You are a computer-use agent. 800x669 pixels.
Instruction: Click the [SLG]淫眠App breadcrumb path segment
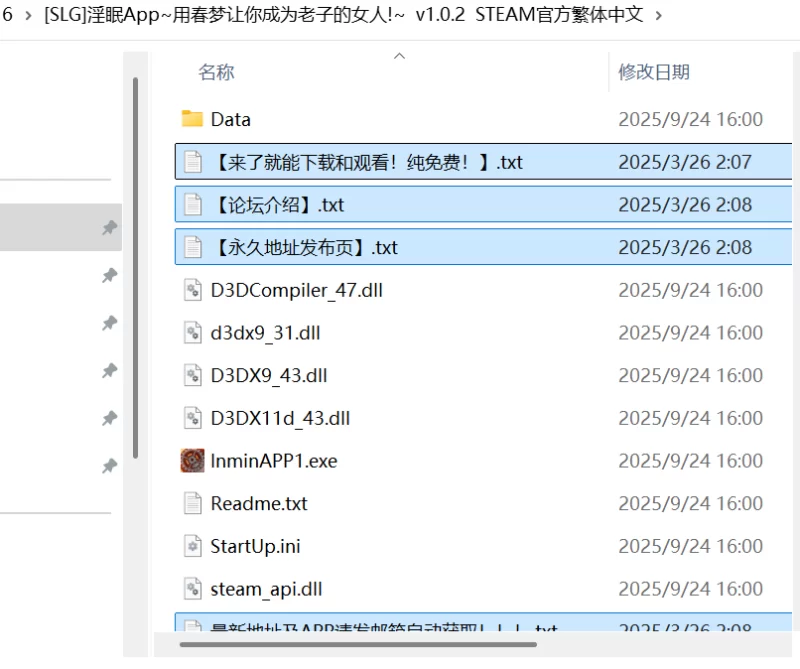pyautogui.click(x=344, y=15)
